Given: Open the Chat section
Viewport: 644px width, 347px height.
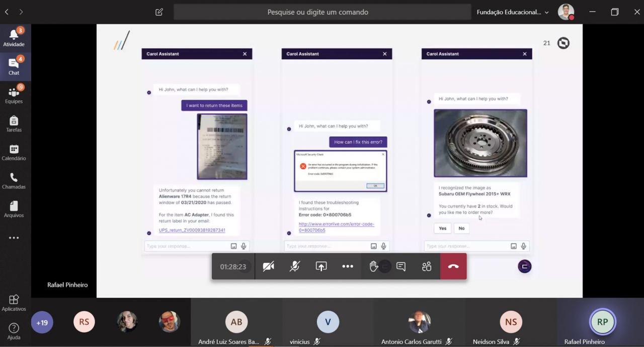Looking at the screenshot, I should click(x=14, y=66).
